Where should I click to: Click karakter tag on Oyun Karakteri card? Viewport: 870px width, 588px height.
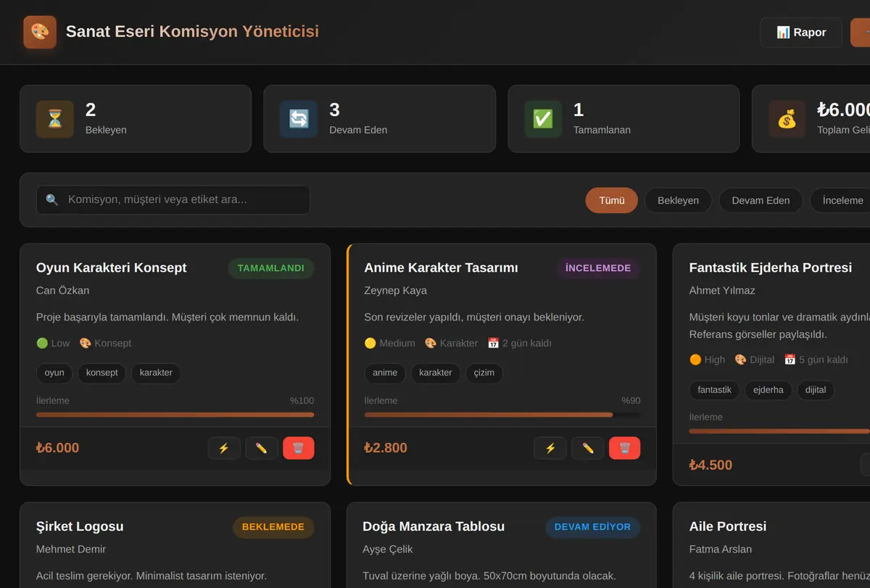(156, 373)
